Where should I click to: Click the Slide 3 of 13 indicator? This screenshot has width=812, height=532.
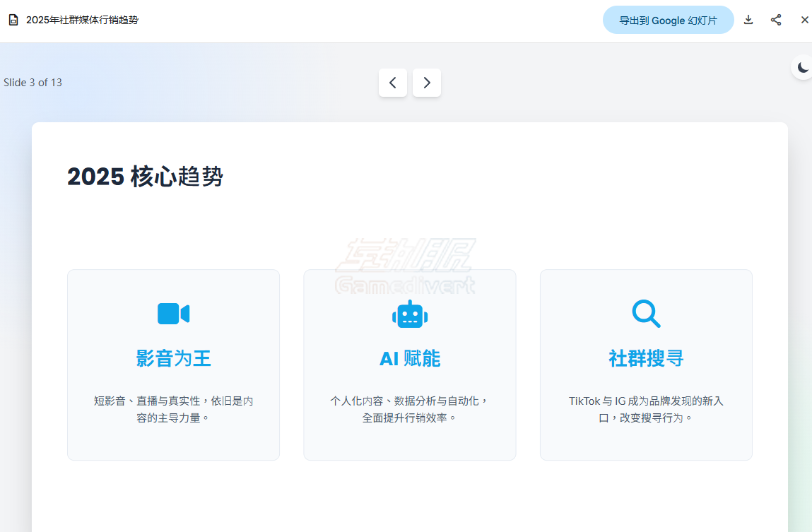(33, 83)
